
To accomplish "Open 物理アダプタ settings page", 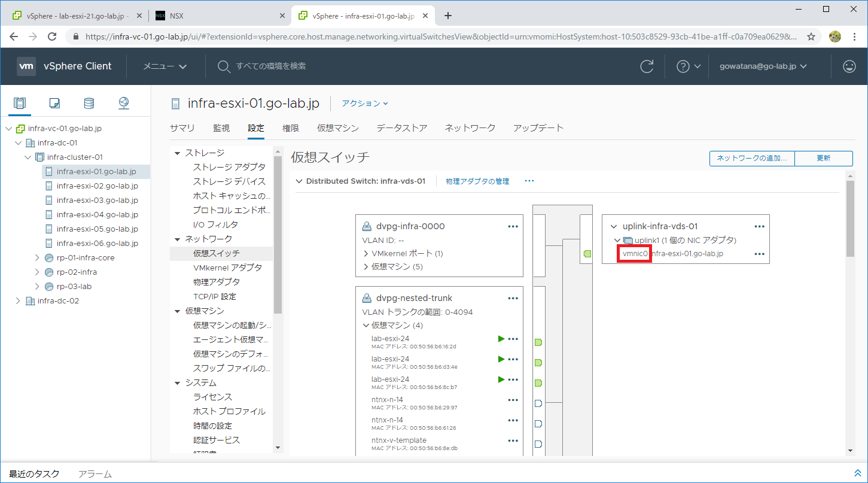I will [x=217, y=282].
